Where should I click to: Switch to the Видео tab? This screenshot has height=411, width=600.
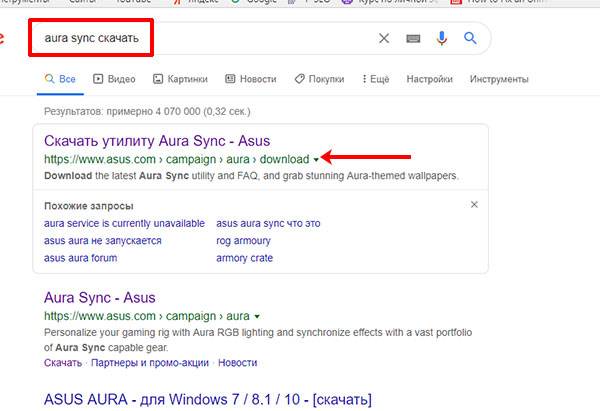(114, 79)
